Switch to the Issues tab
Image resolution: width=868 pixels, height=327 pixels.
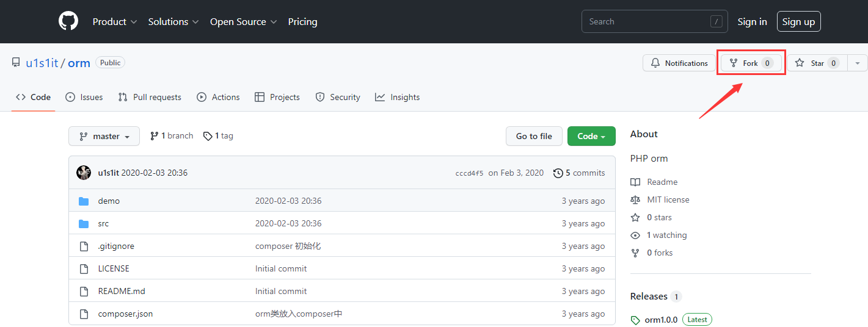pos(84,97)
